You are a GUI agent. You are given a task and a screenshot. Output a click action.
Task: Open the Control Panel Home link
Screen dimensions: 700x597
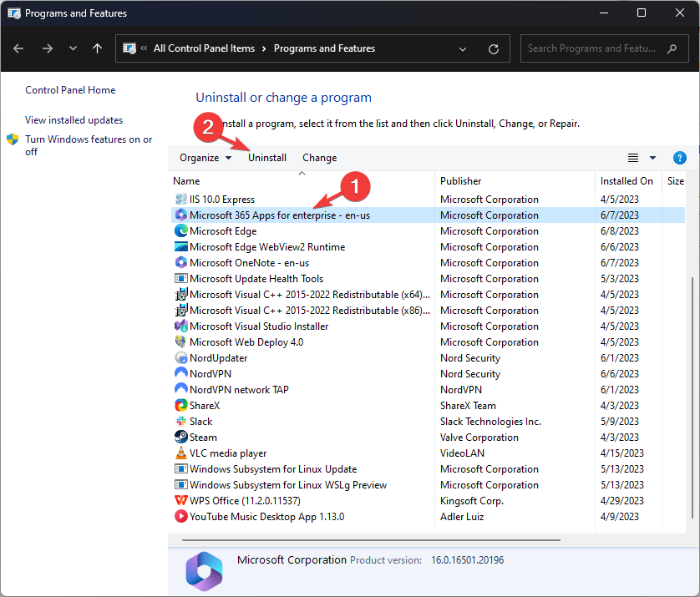point(70,89)
